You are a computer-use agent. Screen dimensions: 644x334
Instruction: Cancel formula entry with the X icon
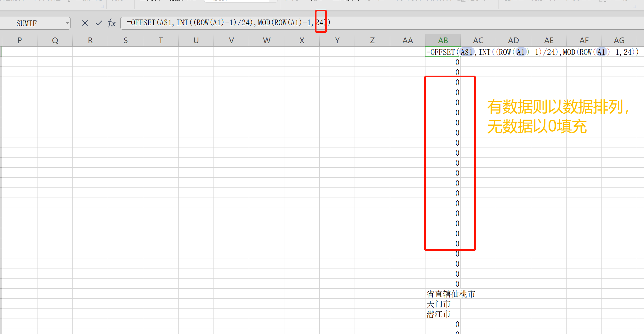85,23
